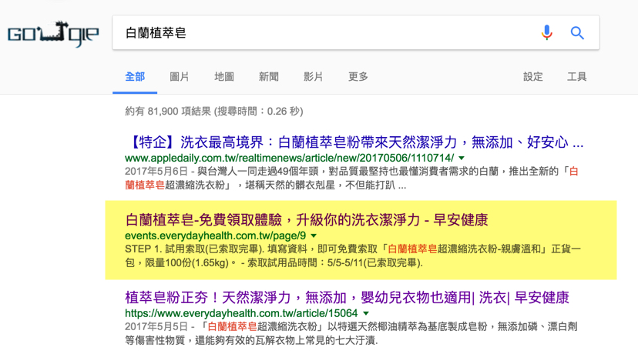Open the 【特企】洗衣最高境界 result title
This screenshot has height=364, width=638.
click(x=354, y=142)
